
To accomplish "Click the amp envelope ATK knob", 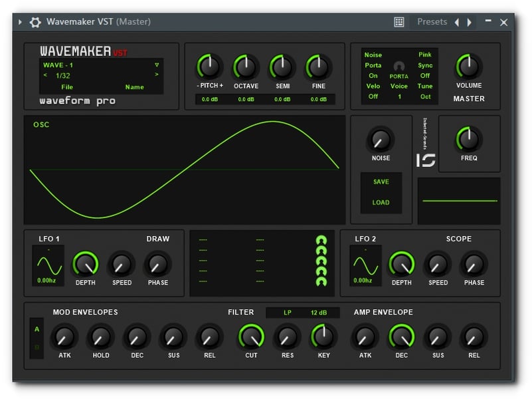I will [x=365, y=337].
